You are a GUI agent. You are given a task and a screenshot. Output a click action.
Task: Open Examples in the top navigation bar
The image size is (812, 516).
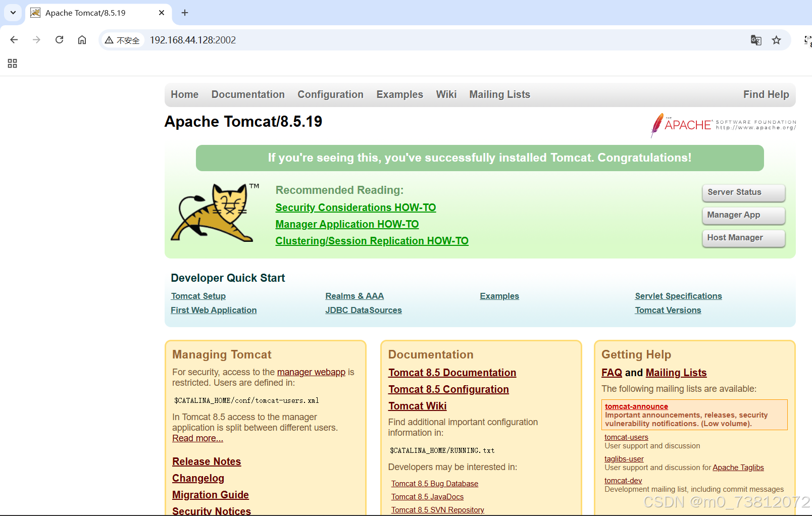tap(399, 94)
